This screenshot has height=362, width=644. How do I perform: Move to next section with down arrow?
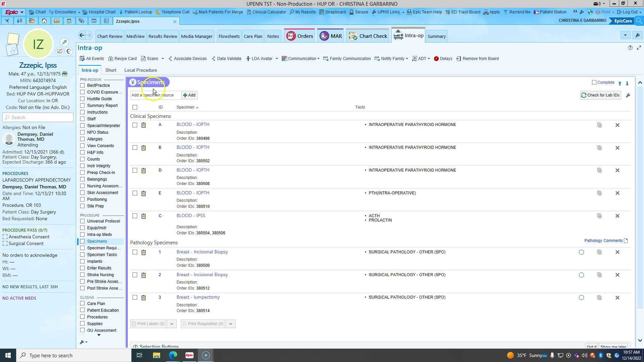tap(627, 83)
